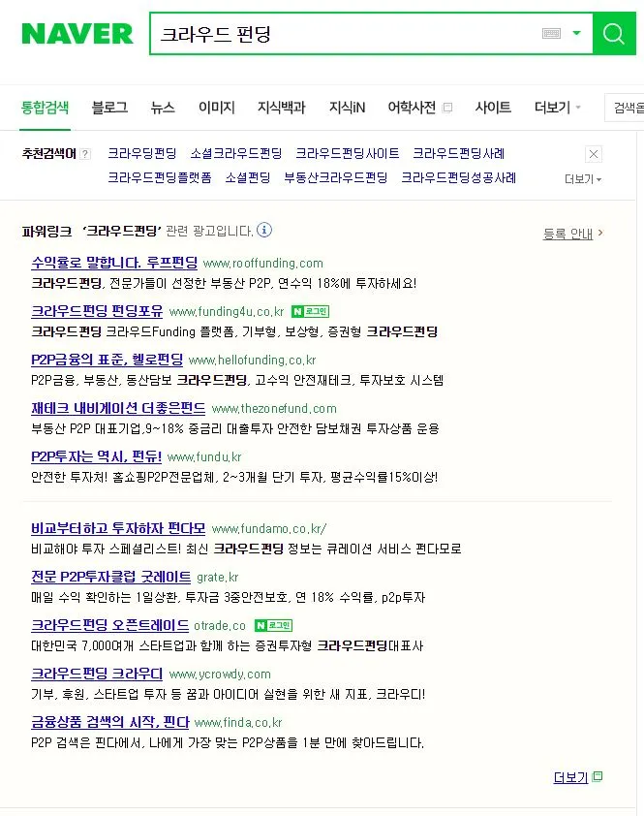Click suggested search 크라우딩펀딩
Screen dimensions: 644x816
tap(142, 153)
